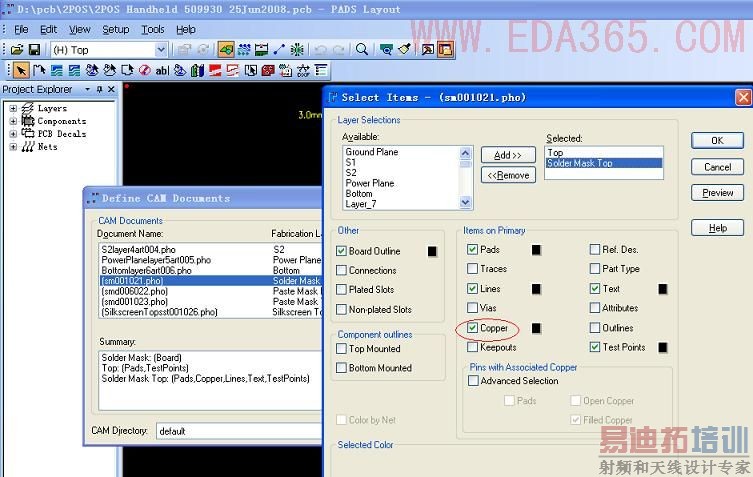Click the Copper color swatch

(x=536, y=328)
